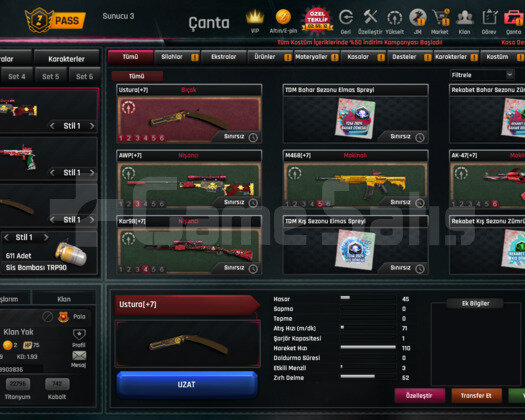Select the AWP[+7] sniper item card
525x420 pixels.
(189, 180)
